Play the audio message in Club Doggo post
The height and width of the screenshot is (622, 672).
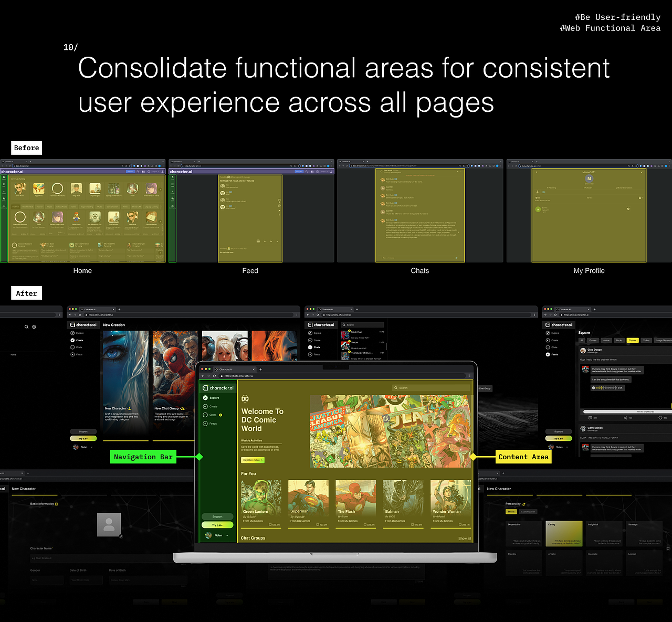[594, 388]
